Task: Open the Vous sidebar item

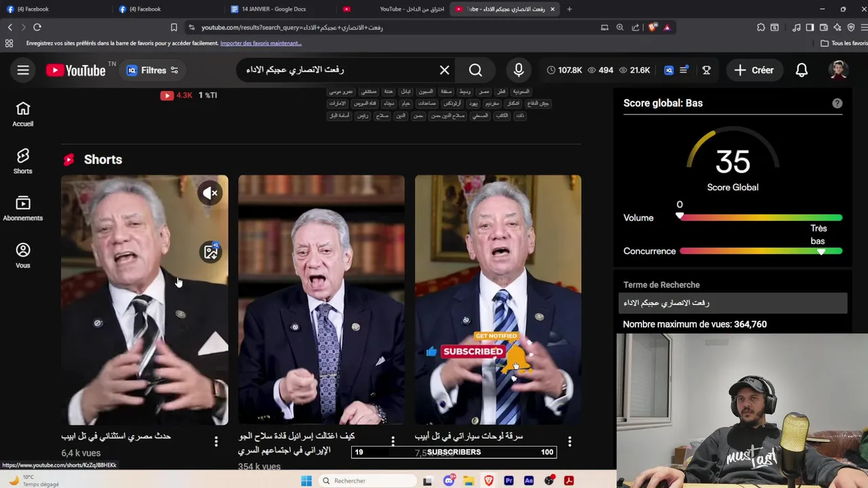Action: 23,256
